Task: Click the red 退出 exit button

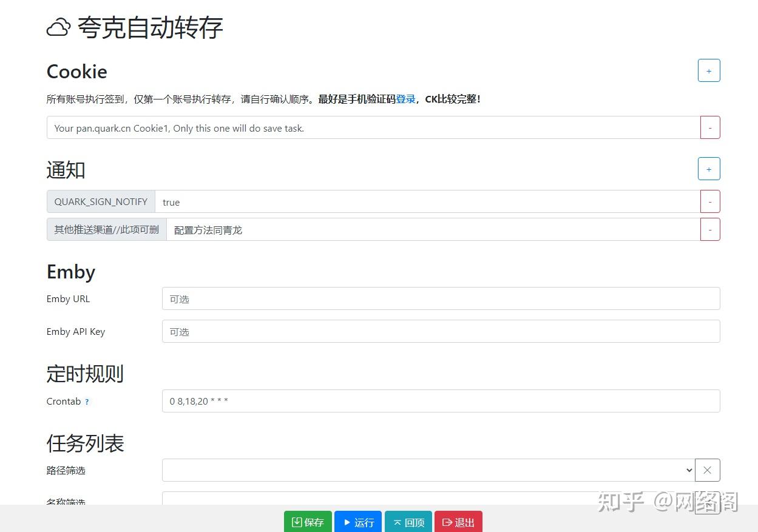Action: tap(458, 522)
